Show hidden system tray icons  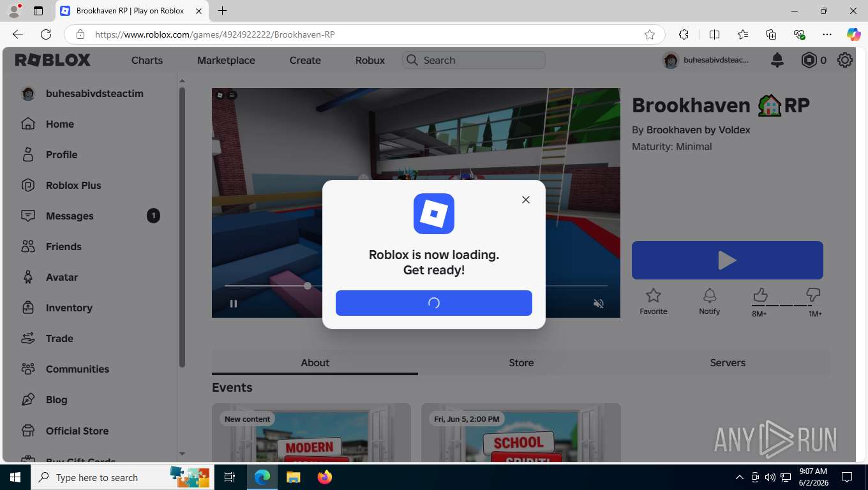740,477
